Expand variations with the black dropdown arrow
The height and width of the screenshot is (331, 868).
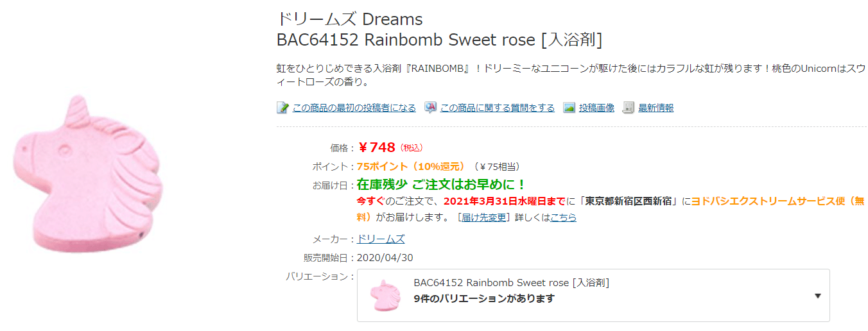tap(817, 296)
